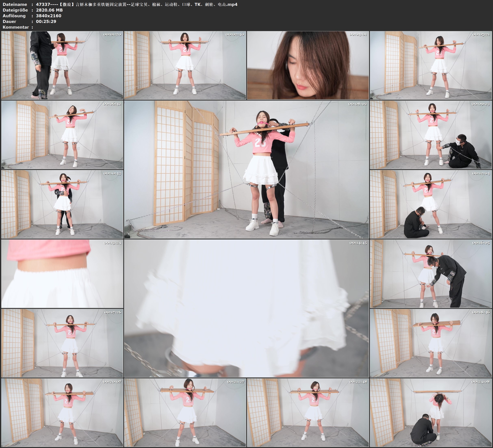Select the thumbnail timestamped 00:02:40

tap(185, 65)
